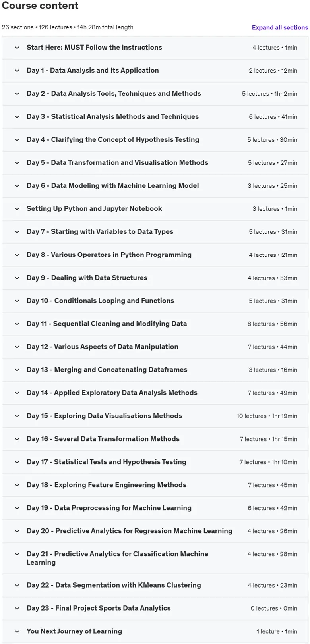310x644 pixels.
Task: Expand Day 4 Hypothesis Testing section title
Action: 113,139
